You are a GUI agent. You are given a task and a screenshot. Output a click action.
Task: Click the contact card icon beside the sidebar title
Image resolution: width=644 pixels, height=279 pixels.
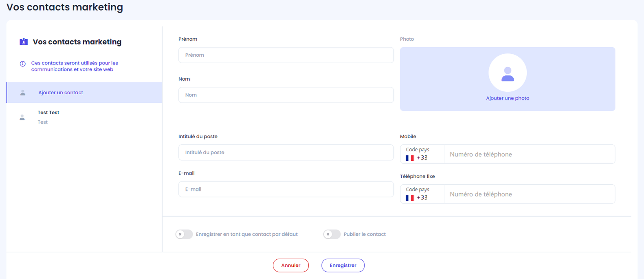coord(24,42)
